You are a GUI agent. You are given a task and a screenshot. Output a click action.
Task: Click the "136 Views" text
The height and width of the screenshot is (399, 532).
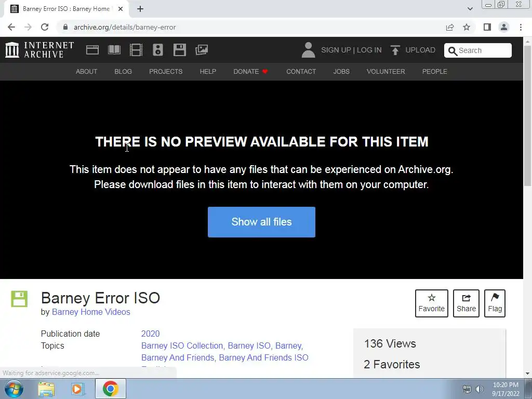click(x=390, y=344)
